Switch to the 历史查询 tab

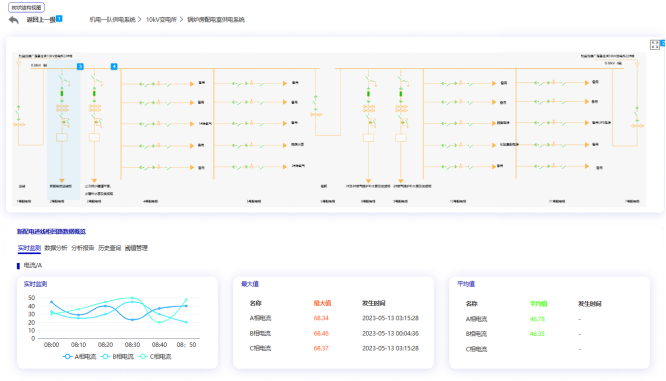tap(110, 248)
